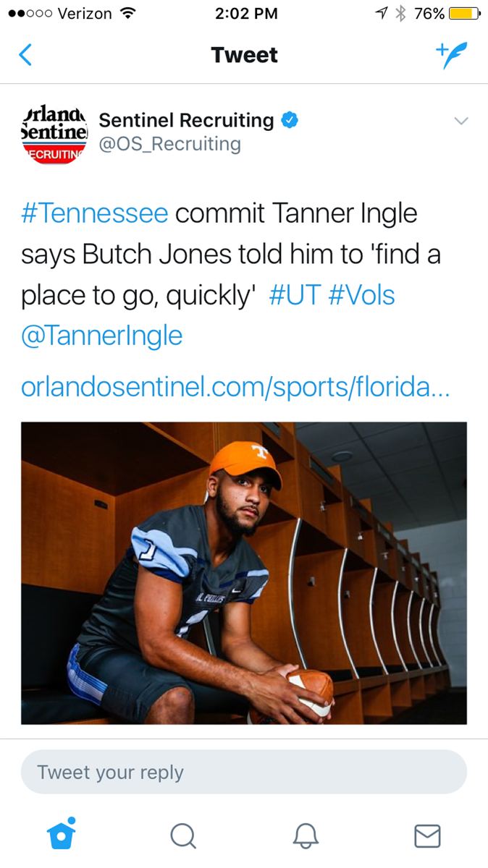488x868 pixels.
Task: Expand the tweet options chevron
Action: pyautogui.click(x=461, y=121)
